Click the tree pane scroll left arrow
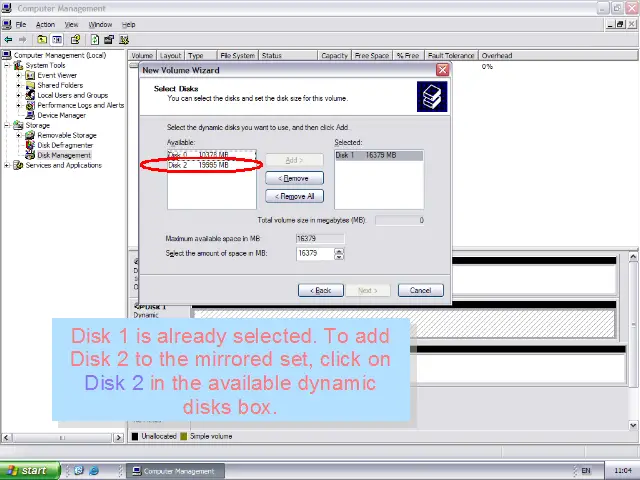Screen dimensions: 640x480 click(x=6, y=438)
